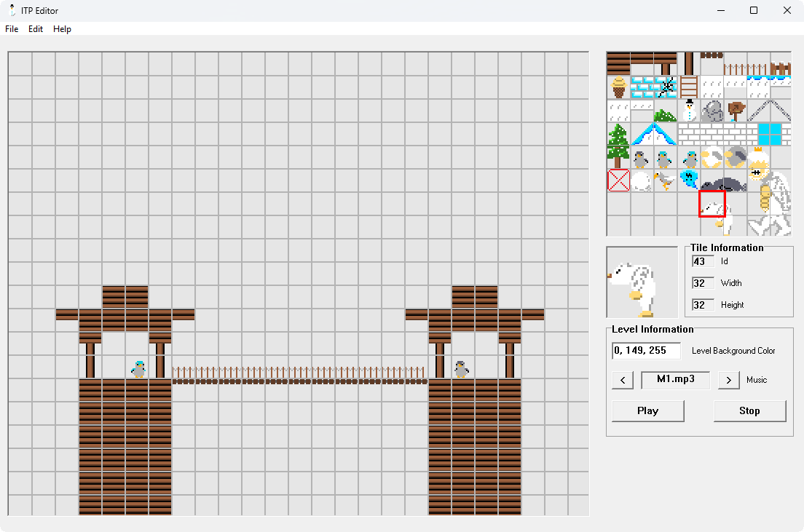Select the dark gray seal tile
Viewport: 804px width, 532px height.
tap(723, 184)
